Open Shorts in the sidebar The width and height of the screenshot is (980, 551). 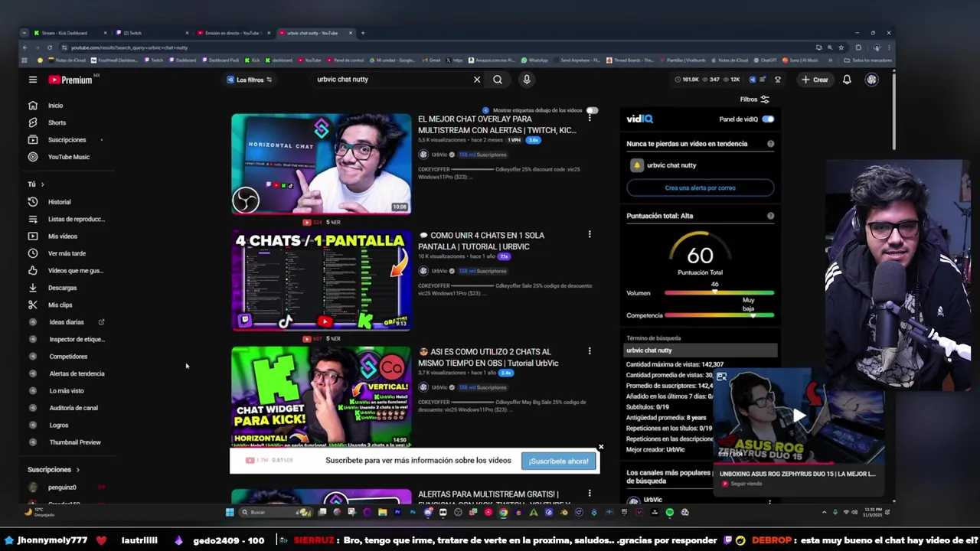click(x=57, y=122)
